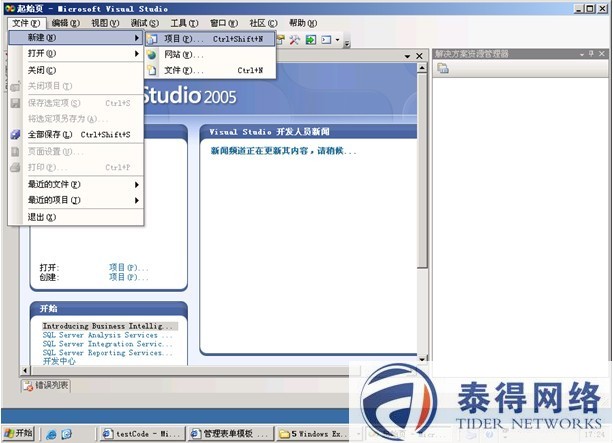Expand the 打开(O) submenu
This screenshot has height=443, width=613.
76,53
